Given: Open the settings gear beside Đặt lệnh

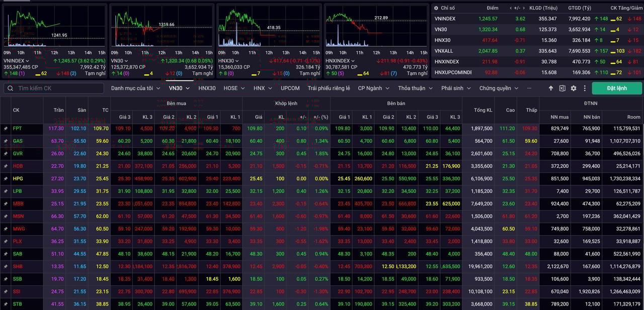Looking at the screenshot, I should click(573, 88).
